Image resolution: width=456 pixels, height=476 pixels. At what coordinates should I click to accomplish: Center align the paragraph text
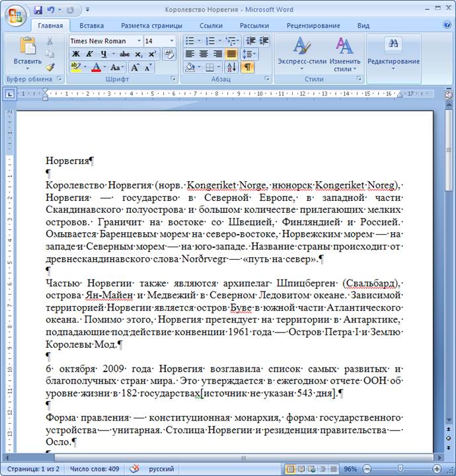203,54
